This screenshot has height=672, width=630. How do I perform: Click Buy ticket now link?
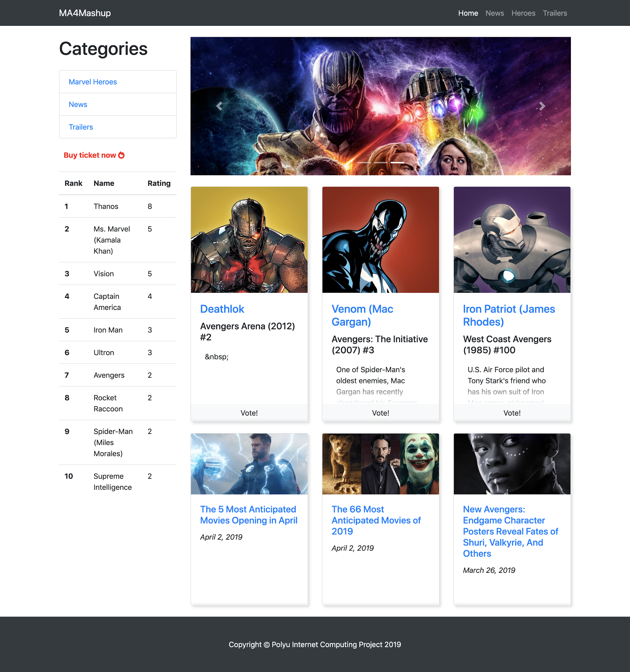pos(90,155)
